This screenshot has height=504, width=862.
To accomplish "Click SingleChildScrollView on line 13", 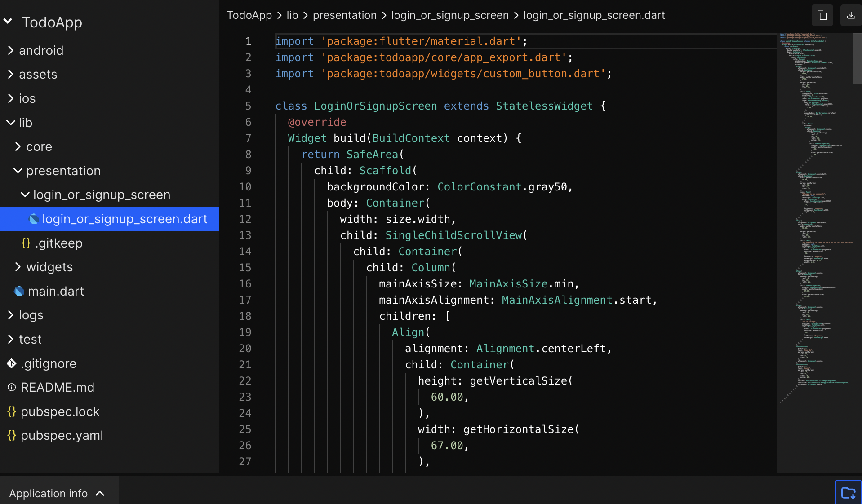I will pyautogui.click(x=453, y=235).
